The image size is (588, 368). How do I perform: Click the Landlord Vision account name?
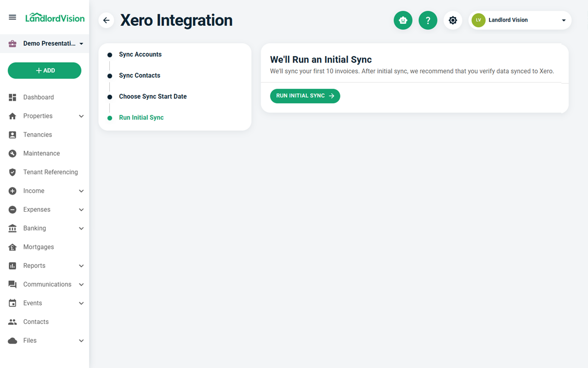[508, 20]
